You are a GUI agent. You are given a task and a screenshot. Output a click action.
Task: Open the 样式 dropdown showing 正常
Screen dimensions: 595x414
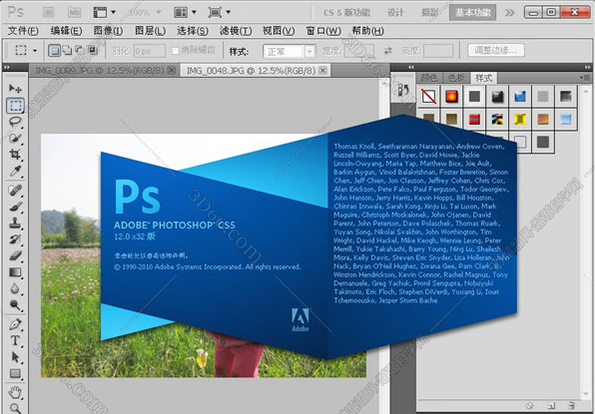(x=289, y=51)
